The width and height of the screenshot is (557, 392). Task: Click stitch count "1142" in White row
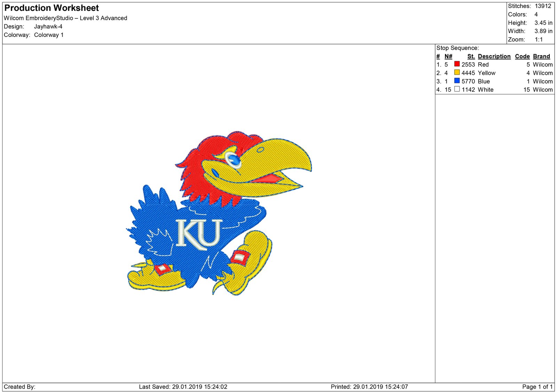[x=468, y=89]
